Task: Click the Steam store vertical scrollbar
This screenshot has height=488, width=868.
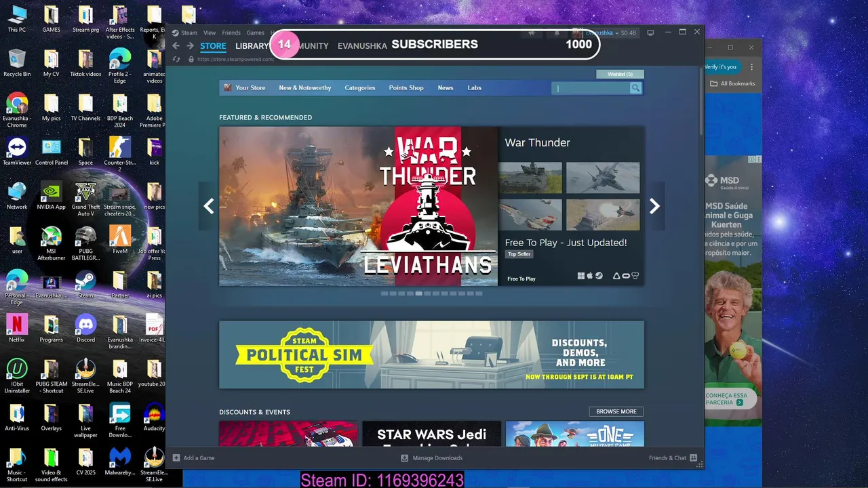Action: (701, 100)
